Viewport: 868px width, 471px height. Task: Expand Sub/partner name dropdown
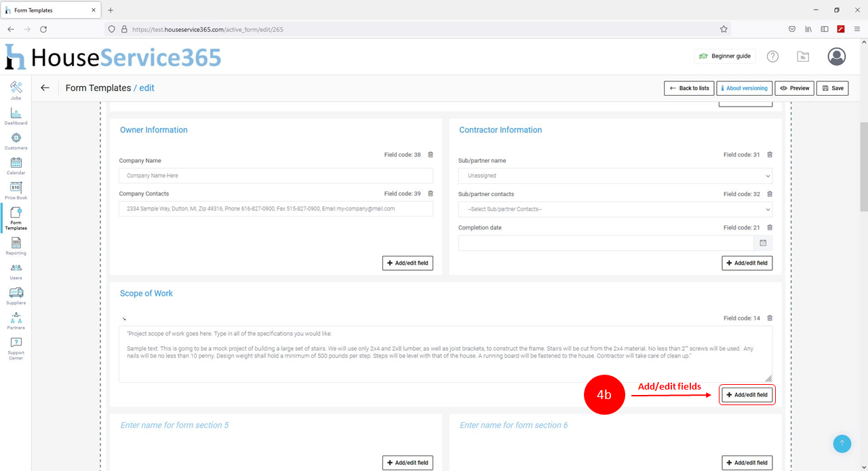click(614, 176)
